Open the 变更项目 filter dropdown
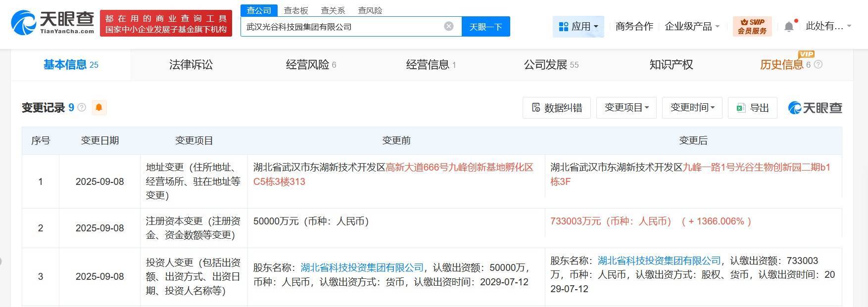Screen dimensions: 868x307 pyautogui.click(x=627, y=107)
